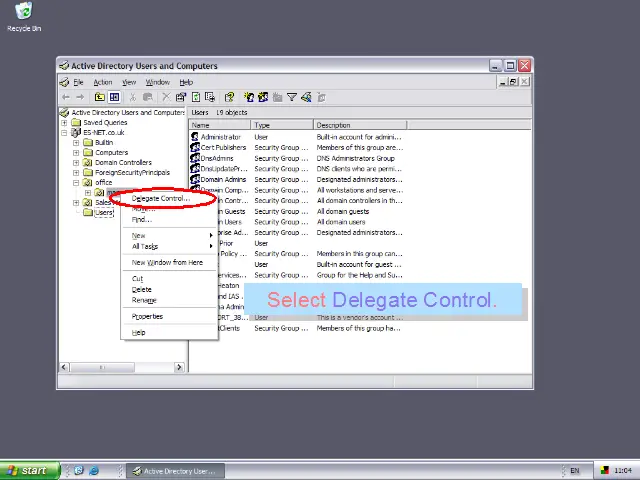Screen dimensions: 640x480
Task: Click the Active Directory User taskbar button
Action: (176, 471)
